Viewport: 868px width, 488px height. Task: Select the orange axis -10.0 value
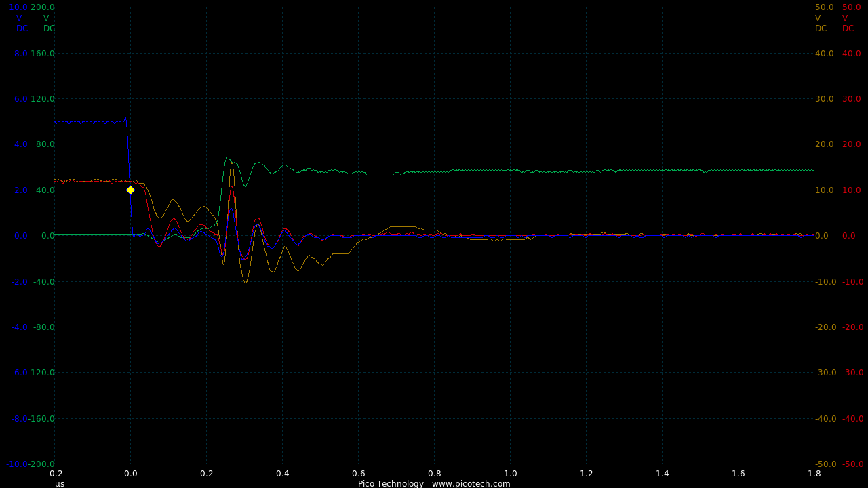pyautogui.click(x=825, y=282)
